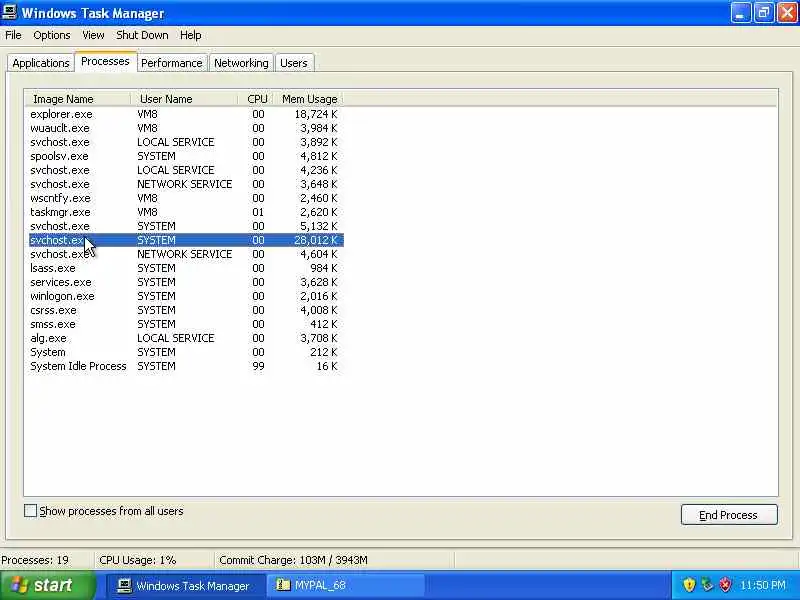This screenshot has height=600, width=800.
Task: Select svchost.exe using 3,892 K memory
Action: click(186, 142)
